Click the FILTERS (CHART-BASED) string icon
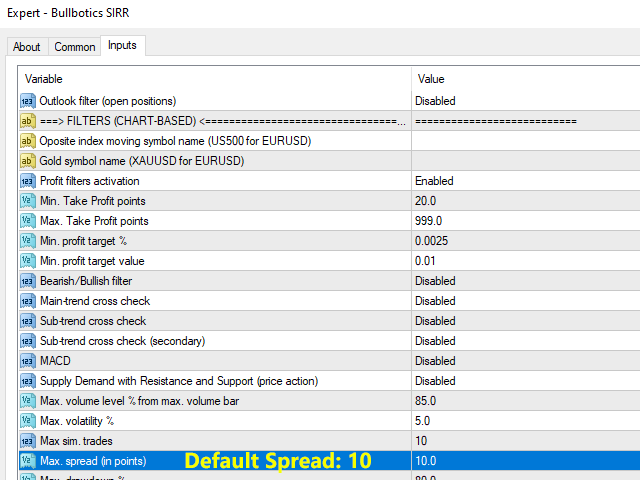Screen dimensions: 640x480 coord(28,121)
